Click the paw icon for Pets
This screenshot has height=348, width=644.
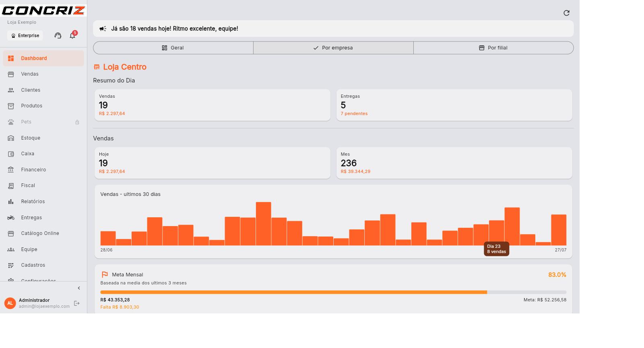(x=11, y=122)
